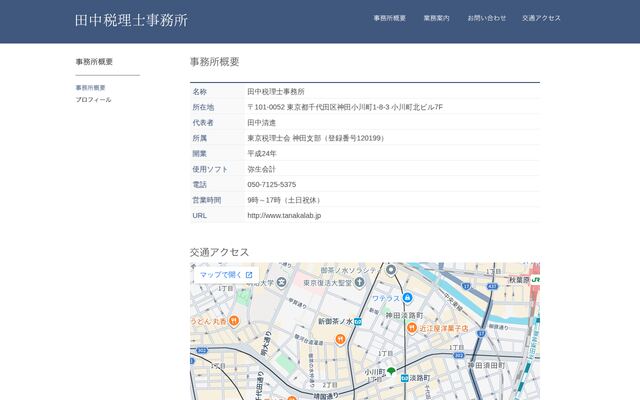Click the 新御茶ノ水 metro station icon

[358, 322]
